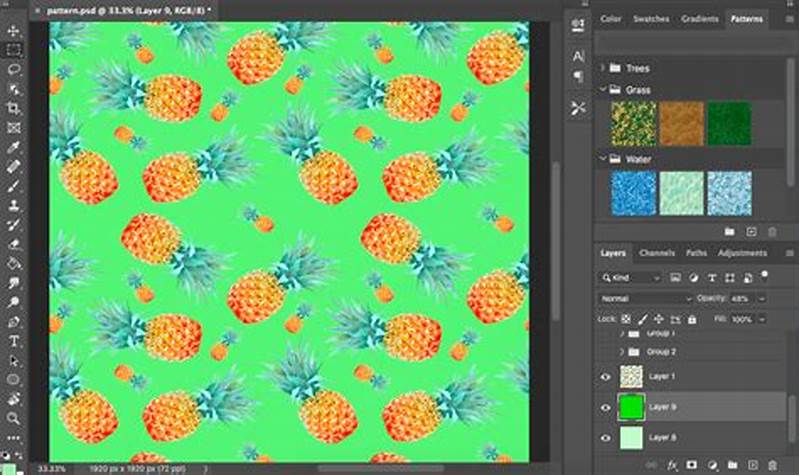This screenshot has width=800, height=475.
Task: Create new pattern in Patterns panel
Action: [x=751, y=232]
